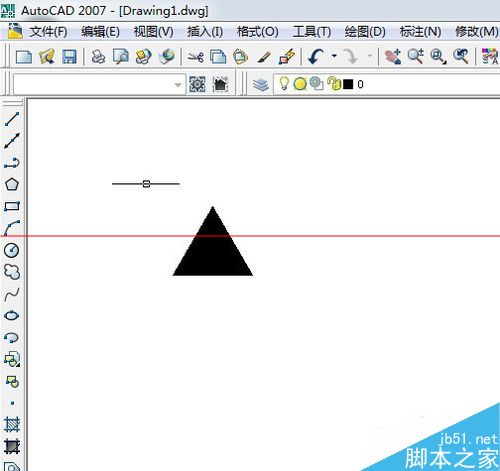Image resolution: width=500 pixels, height=471 pixels.
Task: Select the Revision Cloud tool
Action: click(12, 272)
